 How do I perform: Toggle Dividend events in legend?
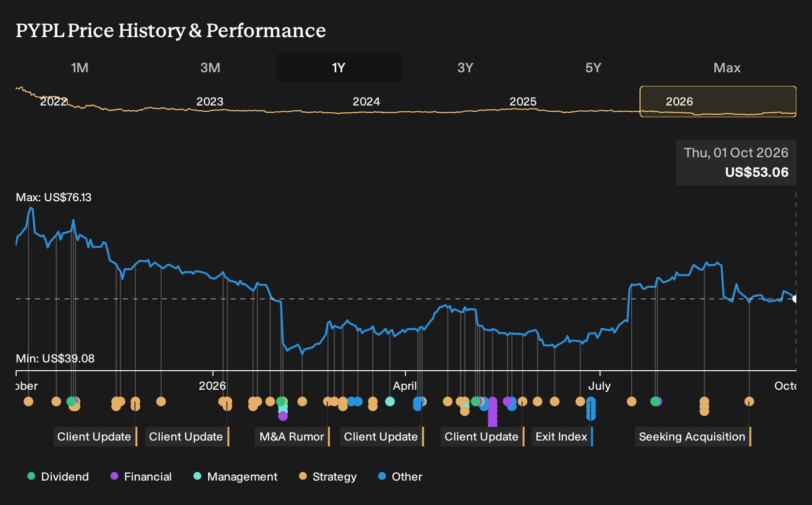(58, 477)
